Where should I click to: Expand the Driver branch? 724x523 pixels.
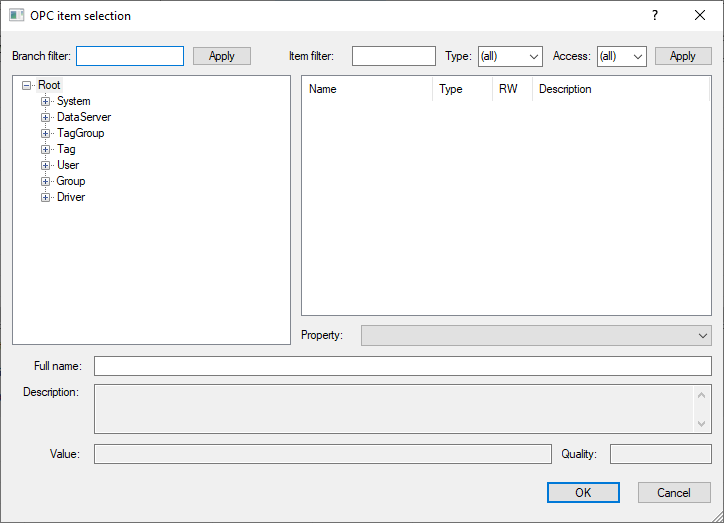[x=45, y=197]
